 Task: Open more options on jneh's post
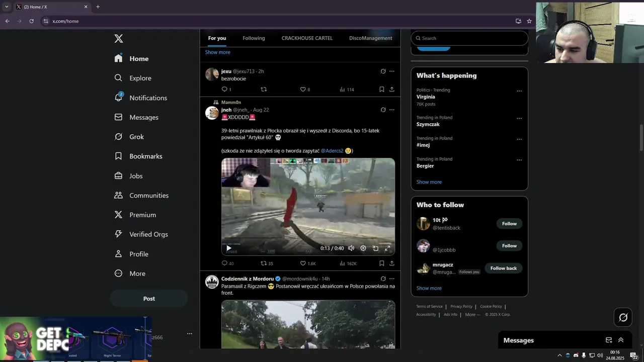[392, 110]
